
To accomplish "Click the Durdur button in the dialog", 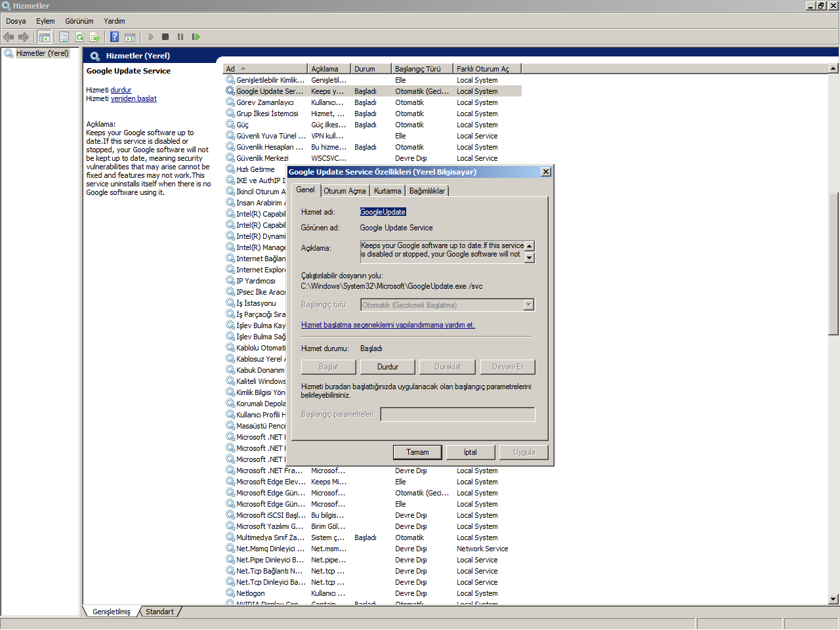I will tap(388, 367).
